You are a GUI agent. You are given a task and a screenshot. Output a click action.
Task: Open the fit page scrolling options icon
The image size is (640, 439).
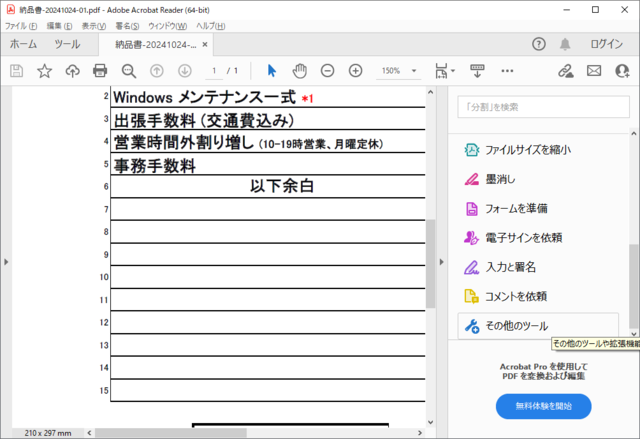pos(444,71)
